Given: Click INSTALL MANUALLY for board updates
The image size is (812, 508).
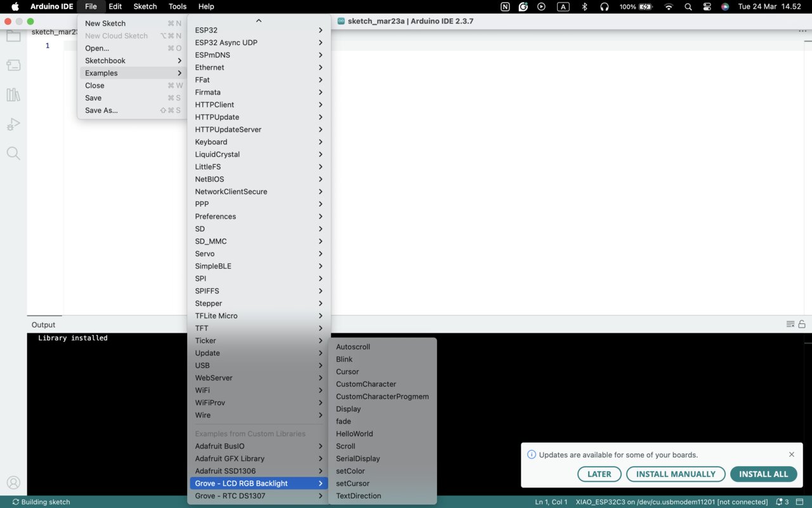Looking at the screenshot, I should (676, 474).
